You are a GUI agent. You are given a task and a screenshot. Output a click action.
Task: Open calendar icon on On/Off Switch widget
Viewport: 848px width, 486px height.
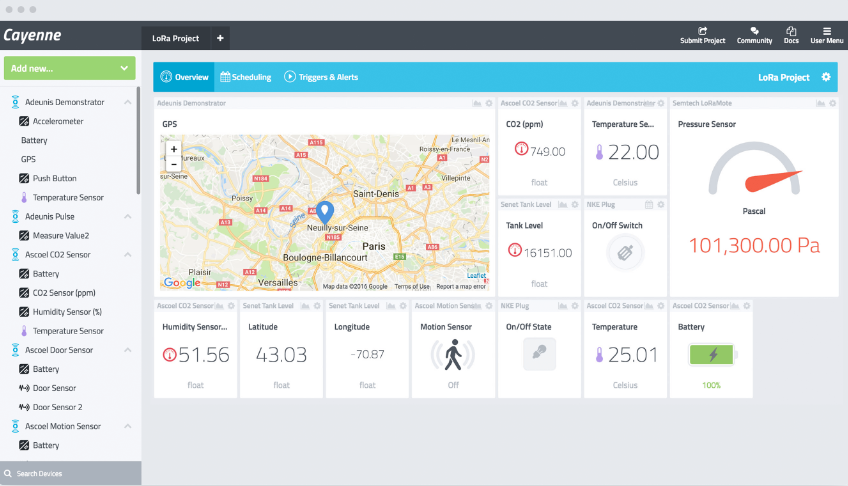coord(649,204)
